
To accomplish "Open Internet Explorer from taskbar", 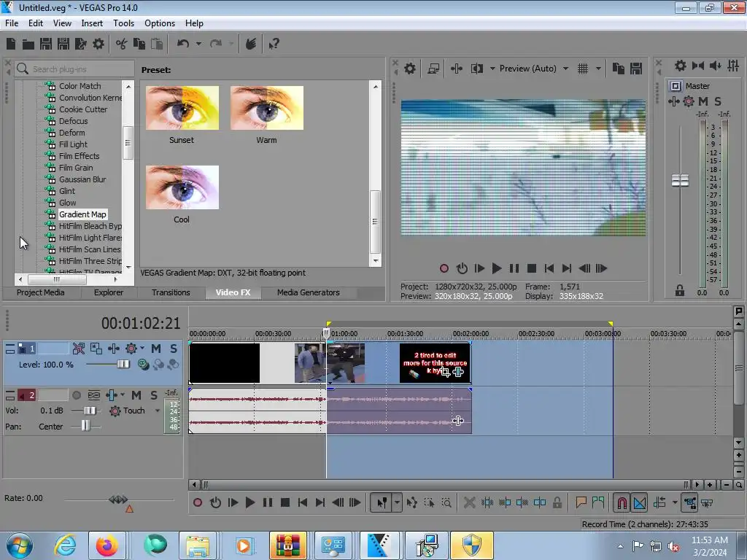I will 65,545.
